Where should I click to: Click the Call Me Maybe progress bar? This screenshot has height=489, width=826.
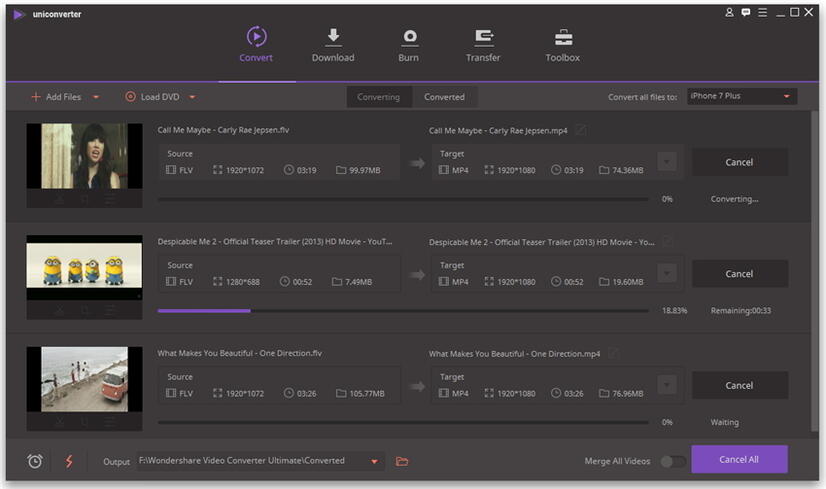(403, 199)
